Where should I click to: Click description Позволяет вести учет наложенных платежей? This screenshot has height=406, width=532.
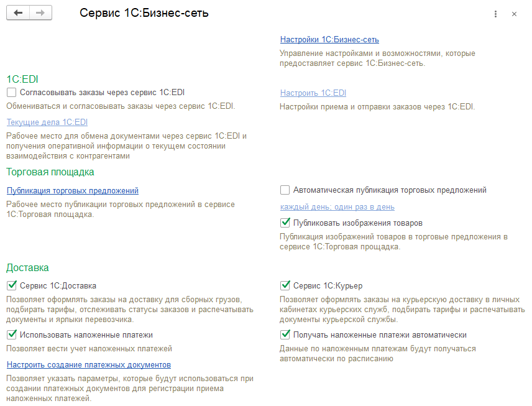coord(89,349)
